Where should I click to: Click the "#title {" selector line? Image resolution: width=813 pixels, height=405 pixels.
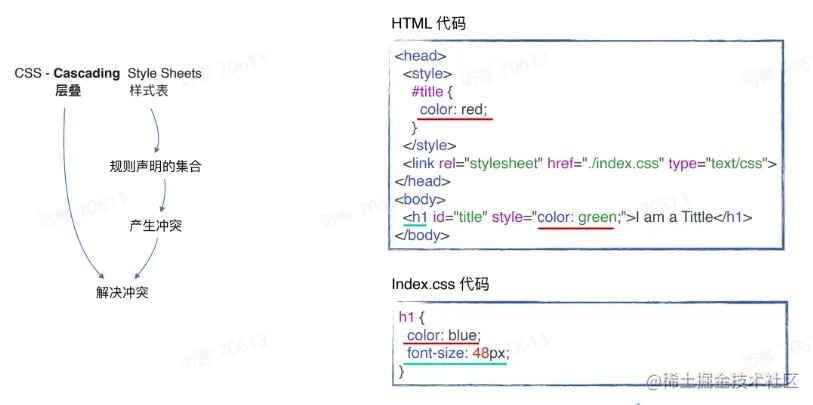tap(432, 92)
